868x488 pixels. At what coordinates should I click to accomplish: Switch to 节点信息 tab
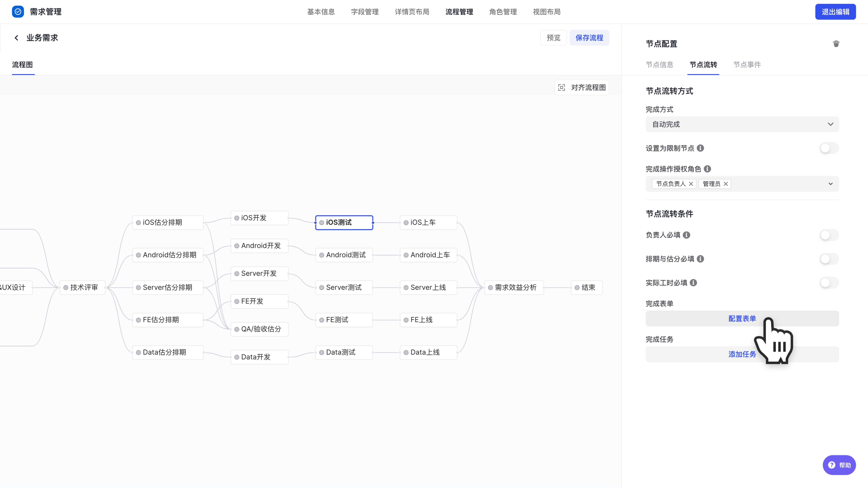tap(659, 65)
